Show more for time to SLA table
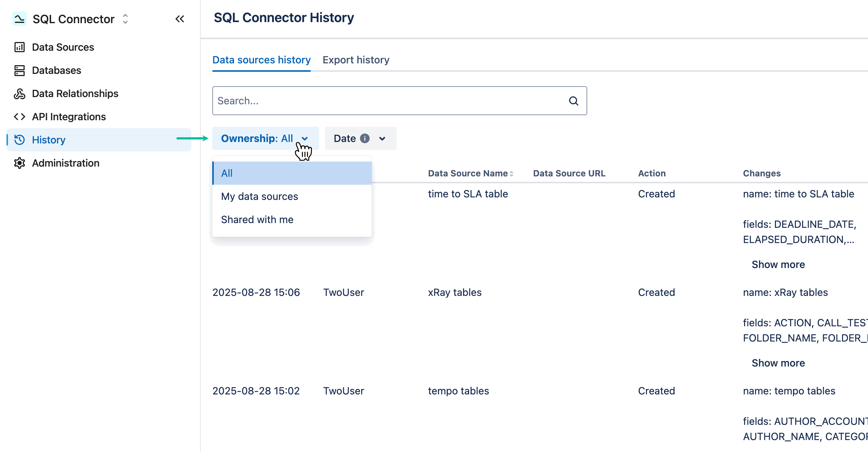868x452 pixels. [778, 264]
